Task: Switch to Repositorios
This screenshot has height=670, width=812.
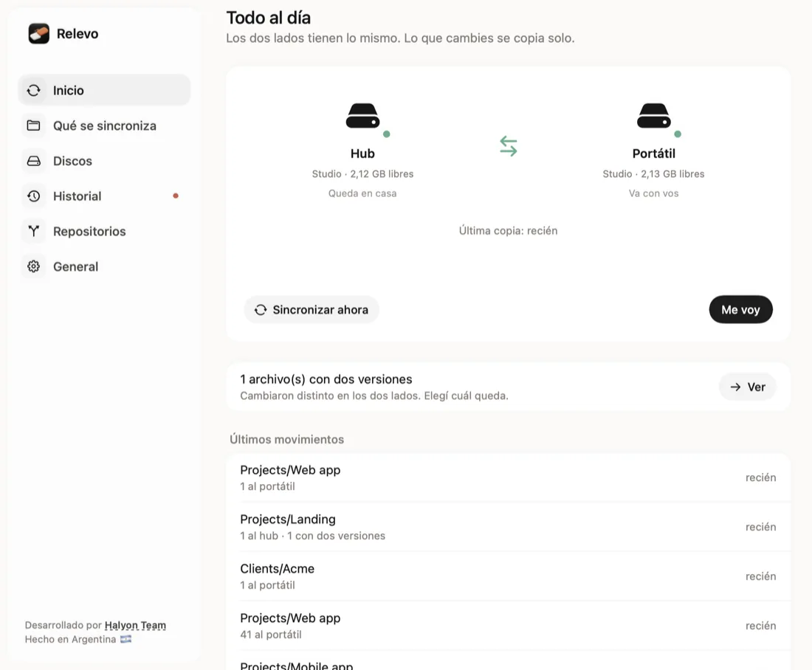Action: pos(105,232)
